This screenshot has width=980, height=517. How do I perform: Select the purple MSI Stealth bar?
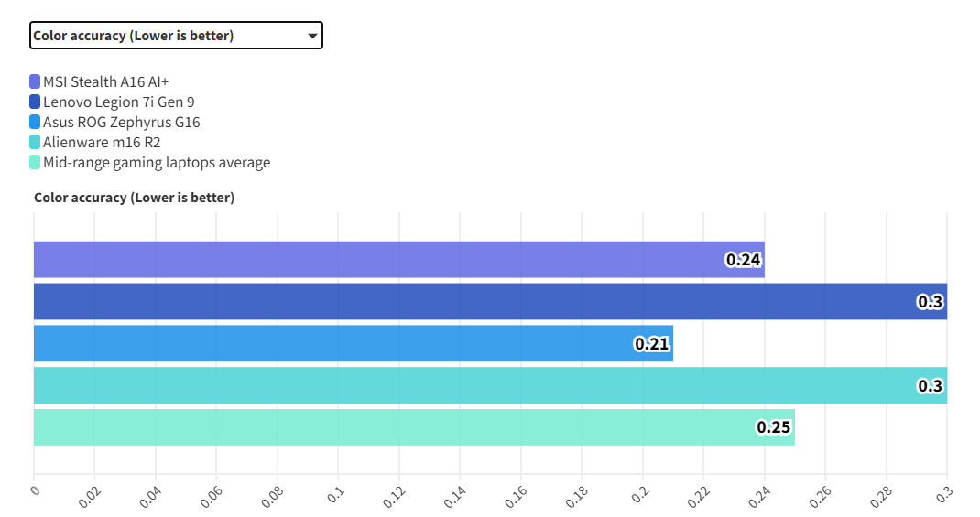point(366,259)
